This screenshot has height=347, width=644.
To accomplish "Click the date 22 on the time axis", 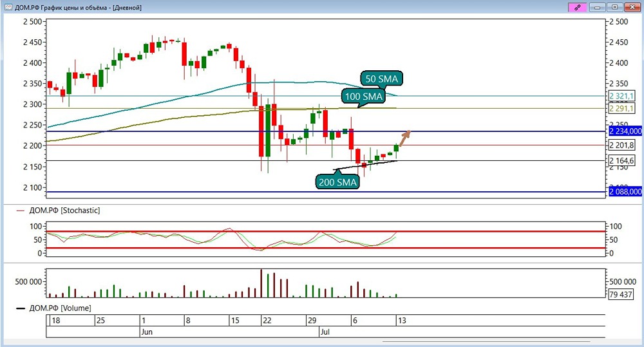I will (x=267, y=321).
